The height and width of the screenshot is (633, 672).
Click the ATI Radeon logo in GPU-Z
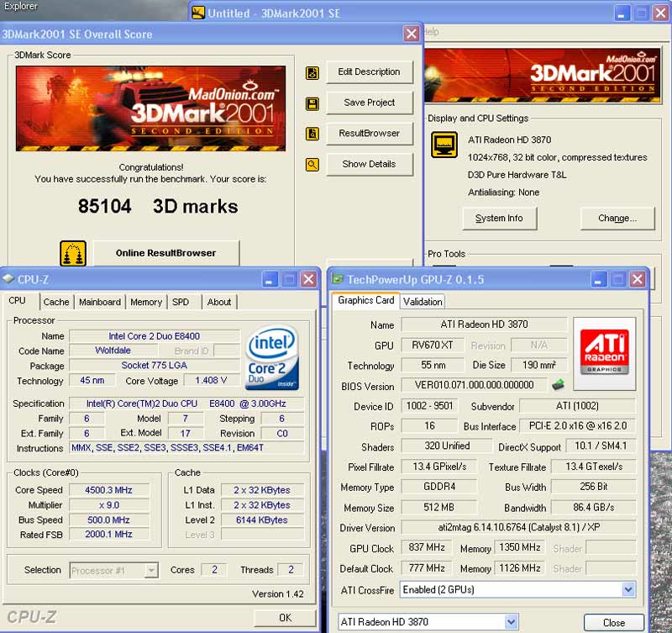(x=604, y=352)
